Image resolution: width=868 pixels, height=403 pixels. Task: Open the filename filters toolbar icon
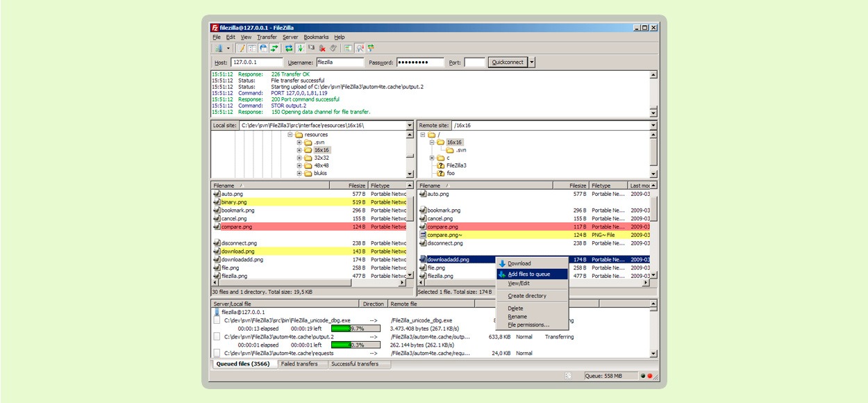[x=349, y=49]
